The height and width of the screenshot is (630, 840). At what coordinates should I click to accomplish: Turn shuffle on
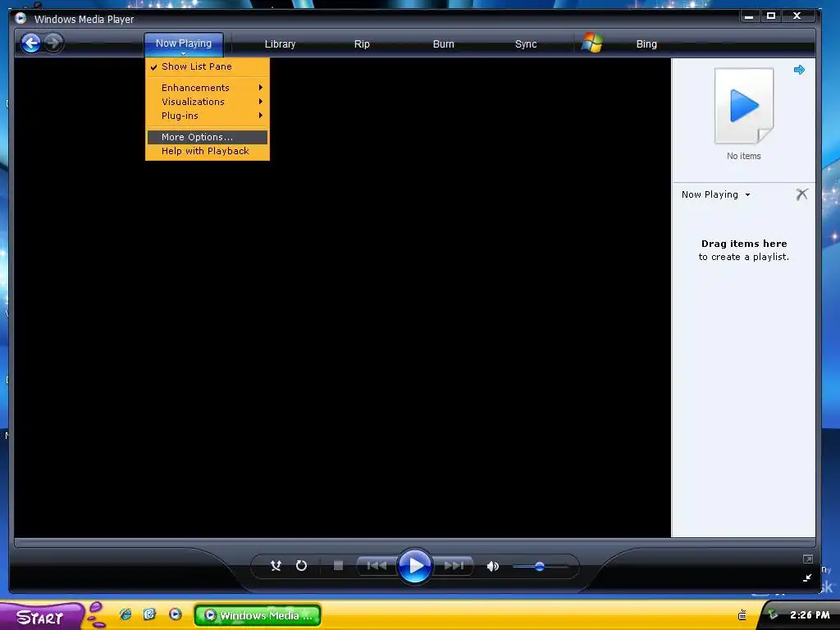276,566
